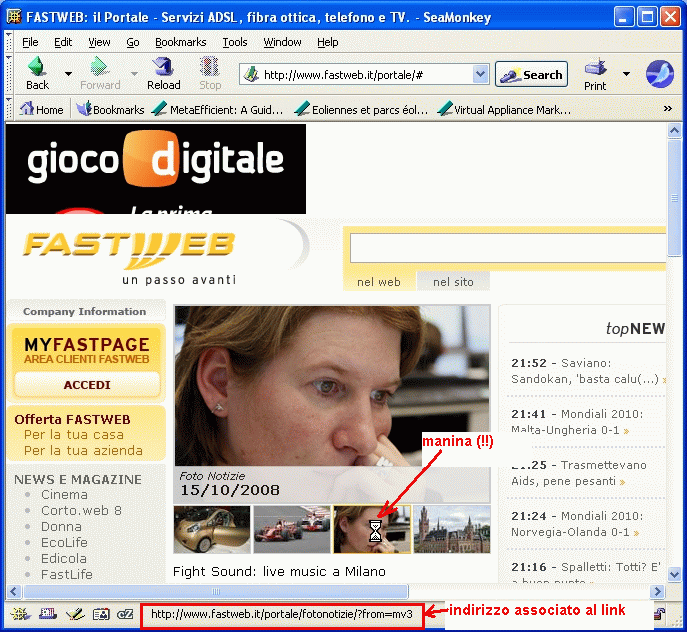The height and width of the screenshot is (632, 687).
Task: Open the 21:52 Saviano news item
Action: [588, 371]
